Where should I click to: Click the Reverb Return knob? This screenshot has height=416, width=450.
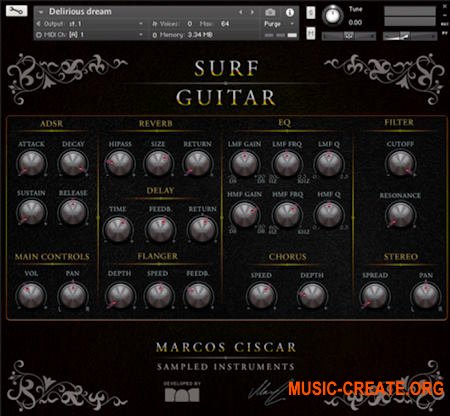(197, 163)
